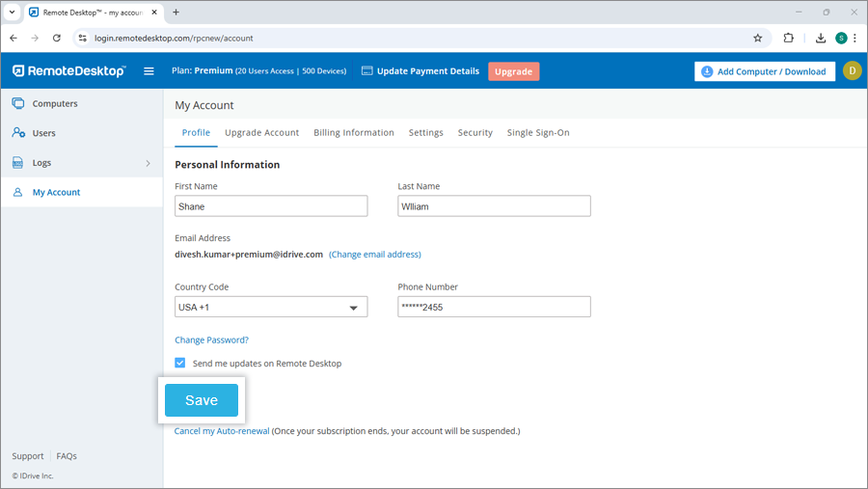Open the Country Code dropdown

coord(271,307)
